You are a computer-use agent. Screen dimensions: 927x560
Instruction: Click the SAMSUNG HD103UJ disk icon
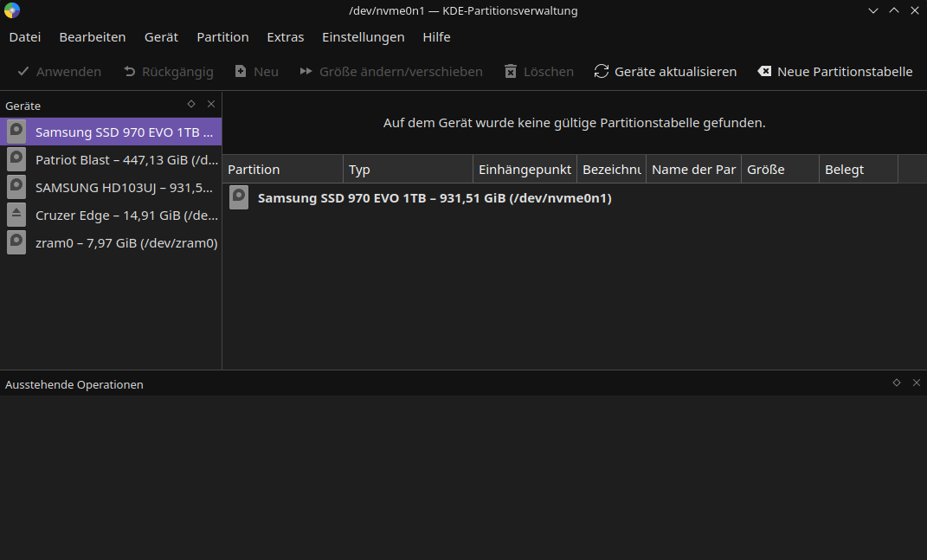pyautogui.click(x=16, y=188)
